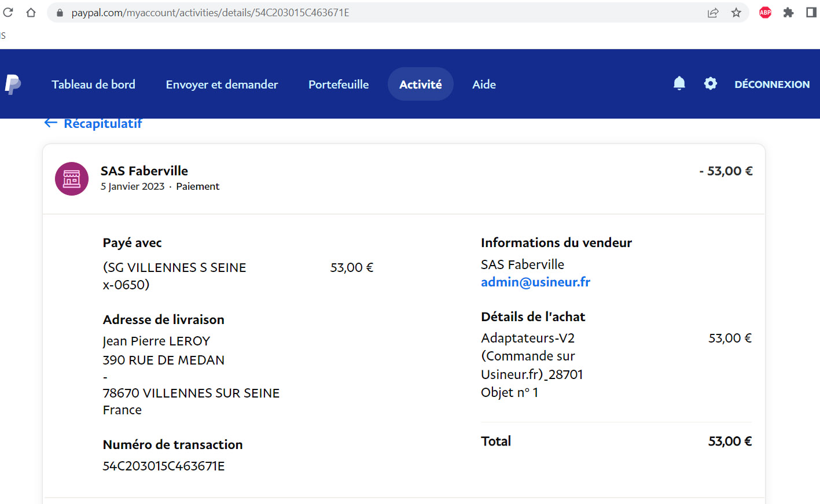Click the Objet n° 1 line
The image size is (820, 504).
pos(509,392)
